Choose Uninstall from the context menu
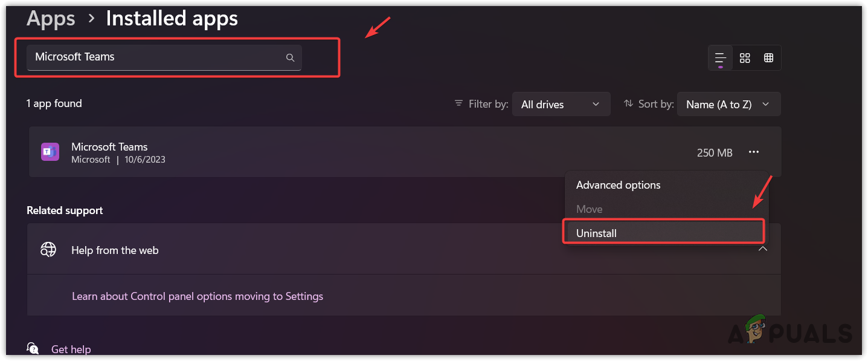The image size is (868, 361). [x=596, y=233]
